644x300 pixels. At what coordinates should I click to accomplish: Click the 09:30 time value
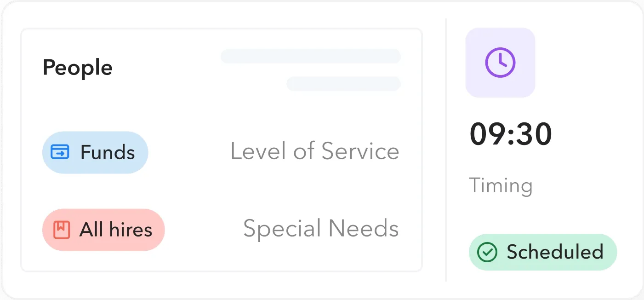511,135
